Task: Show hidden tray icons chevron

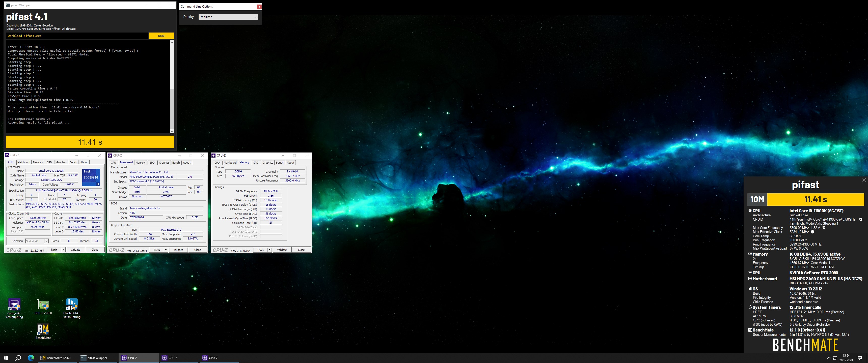Action: click(829, 358)
